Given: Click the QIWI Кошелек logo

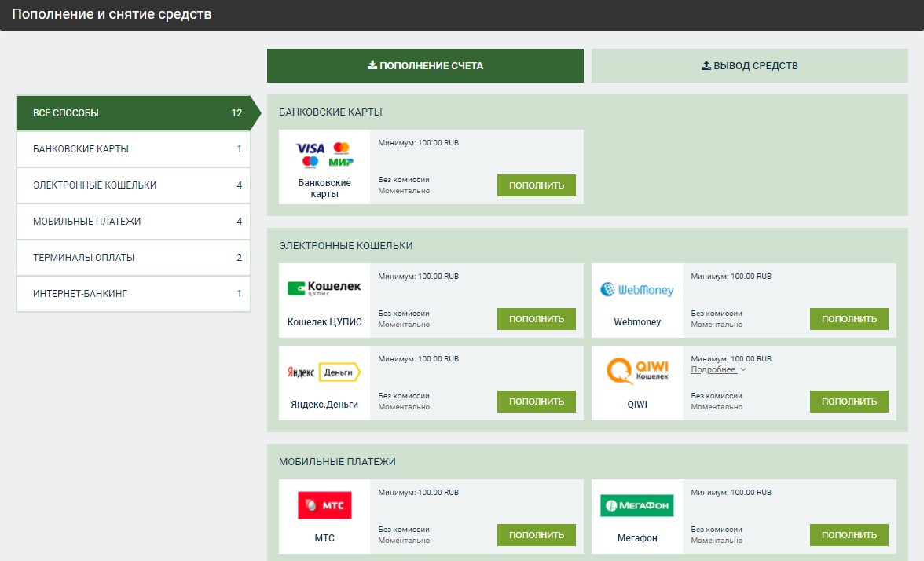Looking at the screenshot, I should tap(637, 371).
